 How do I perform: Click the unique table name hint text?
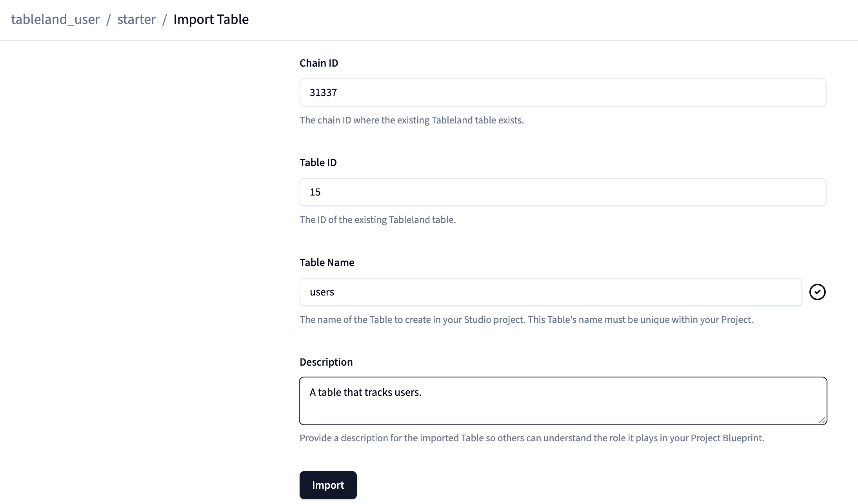526,320
